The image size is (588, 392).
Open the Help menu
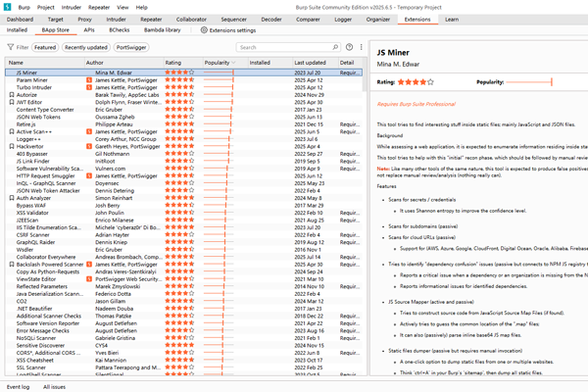point(142,7)
